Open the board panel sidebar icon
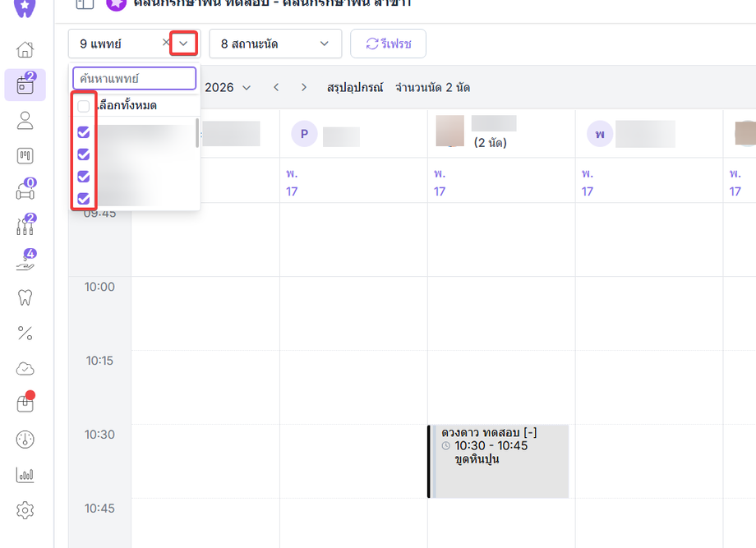 25,155
